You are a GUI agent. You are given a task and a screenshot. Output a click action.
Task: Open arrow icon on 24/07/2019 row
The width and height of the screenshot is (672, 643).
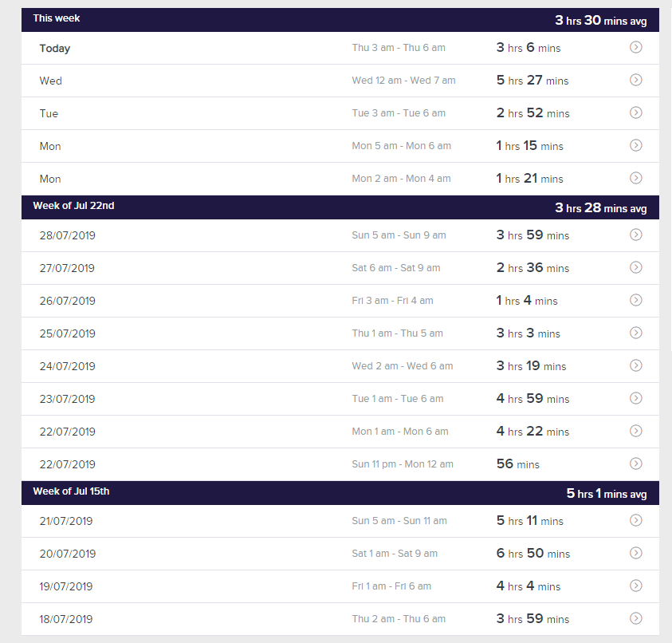coord(635,366)
